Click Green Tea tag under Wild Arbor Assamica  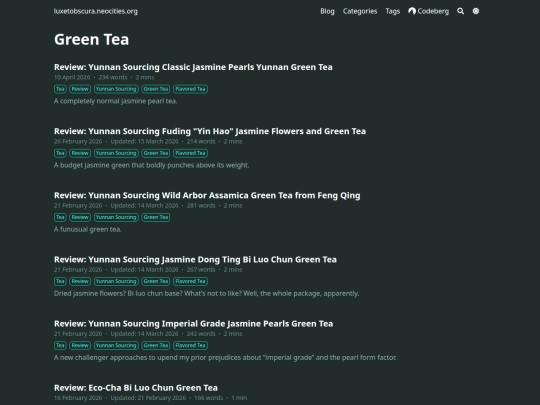(156, 217)
